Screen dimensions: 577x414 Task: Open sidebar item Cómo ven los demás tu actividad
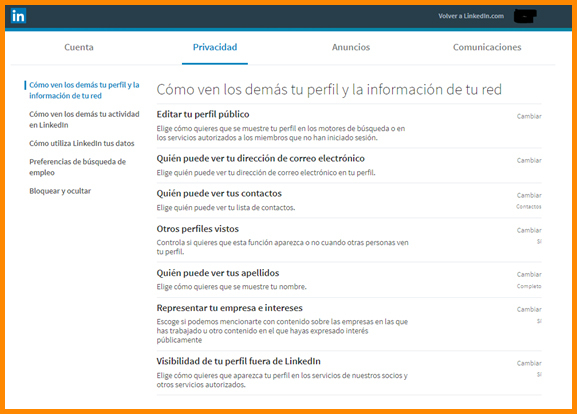click(x=84, y=120)
